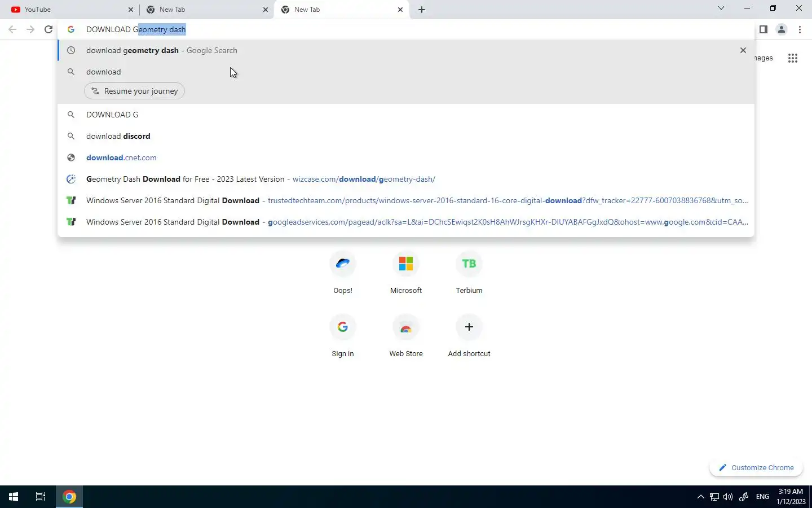The image size is (812, 508).
Task: Open the download.cnet.com suggestion
Action: [406, 157]
